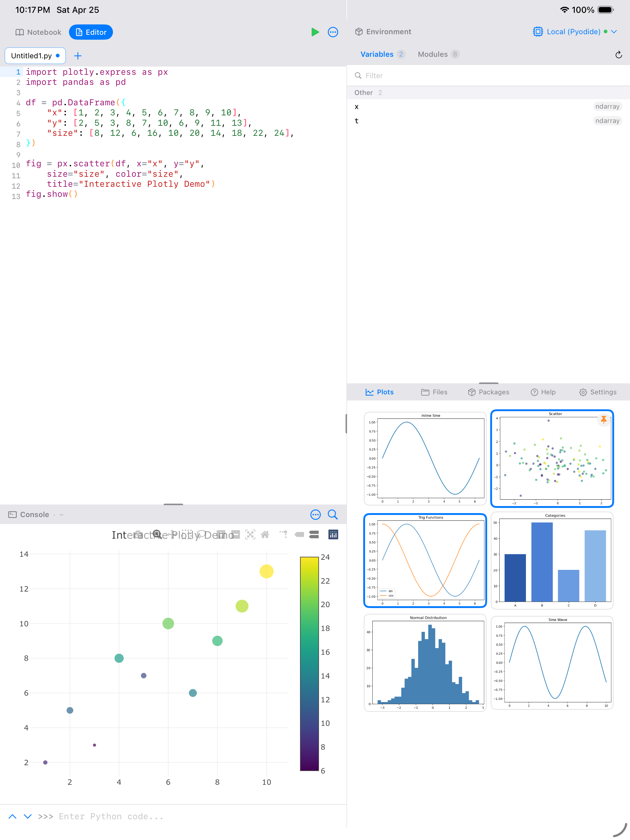The height and width of the screenshot is (840, 630).
Task: Open the Help tab
Action: point(543,392)
